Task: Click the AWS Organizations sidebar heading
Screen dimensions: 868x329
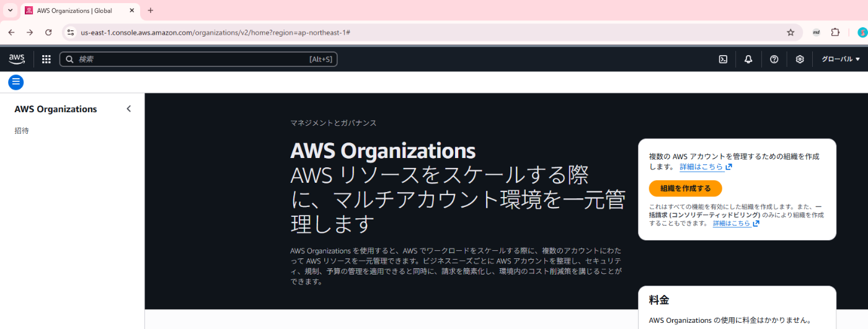Action: pos(56,109)
